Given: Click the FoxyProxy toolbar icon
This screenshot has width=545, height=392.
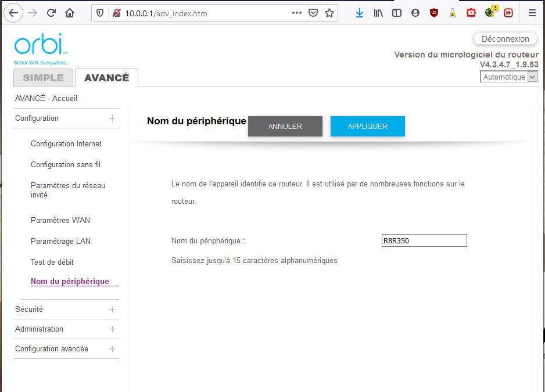Looking at the screenshot, I should point(508,12).
